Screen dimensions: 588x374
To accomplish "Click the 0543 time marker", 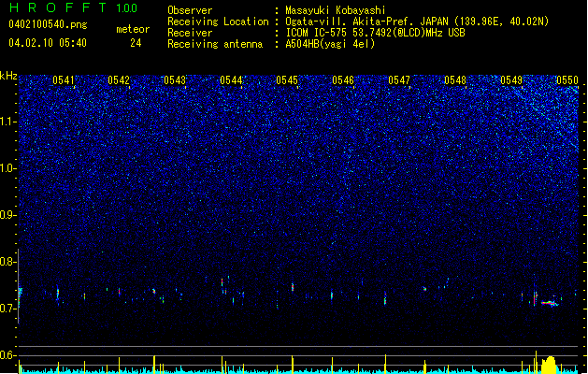I will (x=175, y=80).
